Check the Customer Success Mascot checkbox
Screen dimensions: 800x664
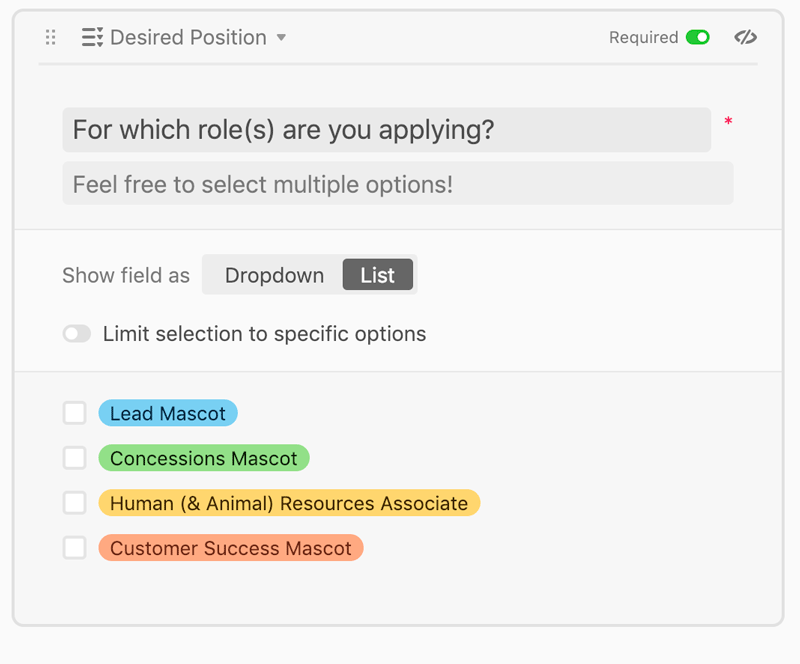pyautogui.click(x=74, y=547)
